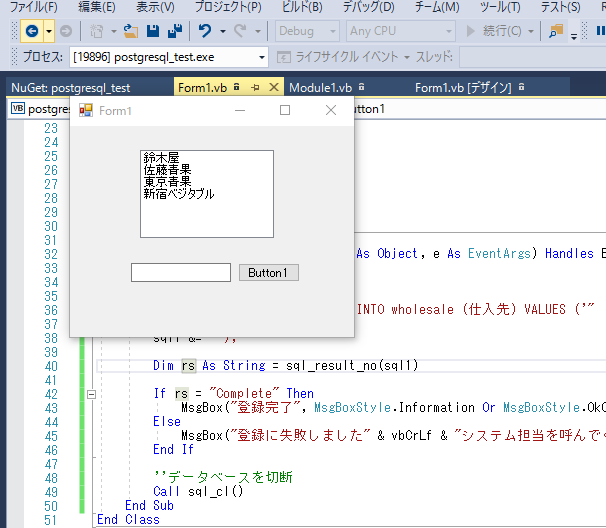Click the Navigate Backward arrow icon
606x528 pixels.
(x=32, y=31)
